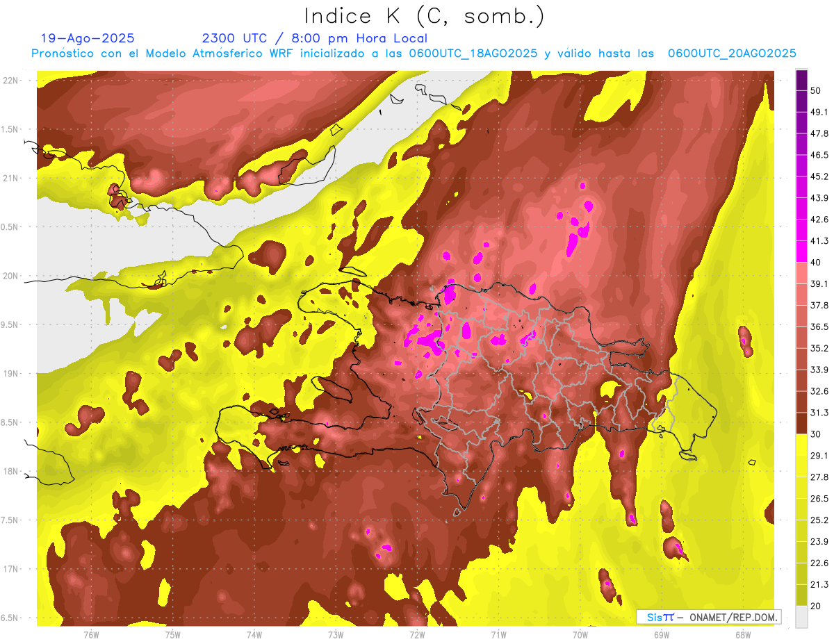Click the colorbar label '21.3'

819,584
